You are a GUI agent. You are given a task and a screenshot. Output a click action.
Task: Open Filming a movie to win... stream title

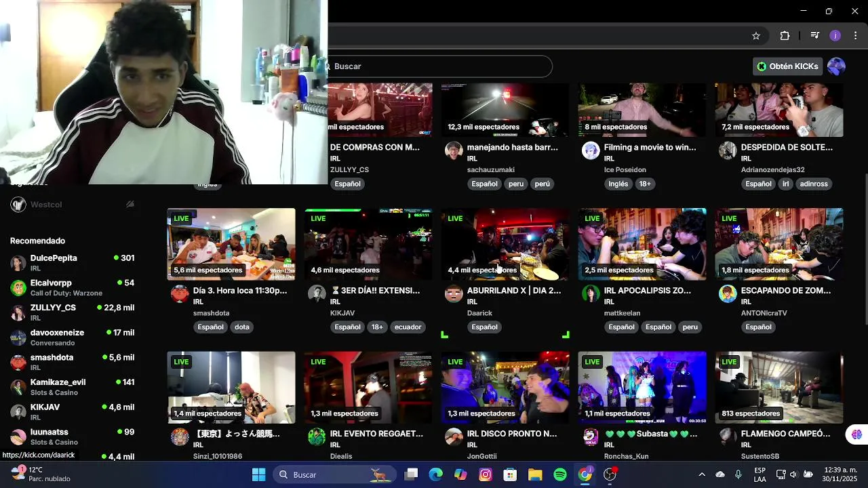tap(650, 147)
